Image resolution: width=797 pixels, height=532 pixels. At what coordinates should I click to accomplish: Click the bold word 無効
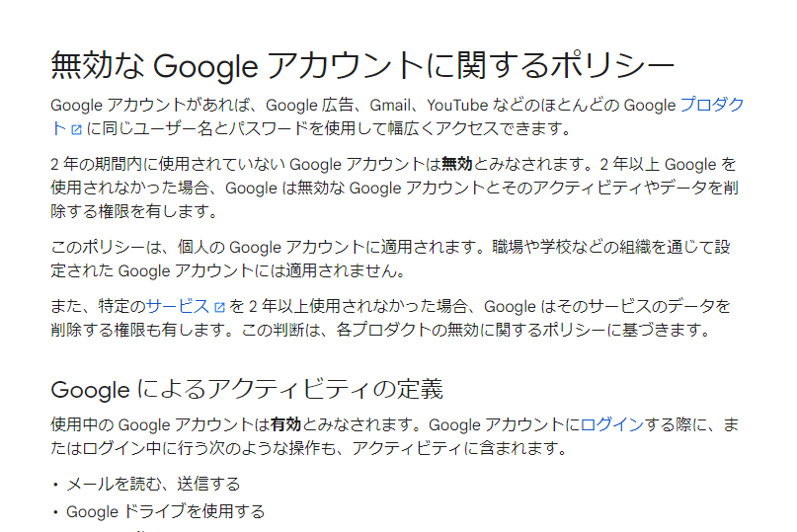pyautogui.click(x=456, y=164)
